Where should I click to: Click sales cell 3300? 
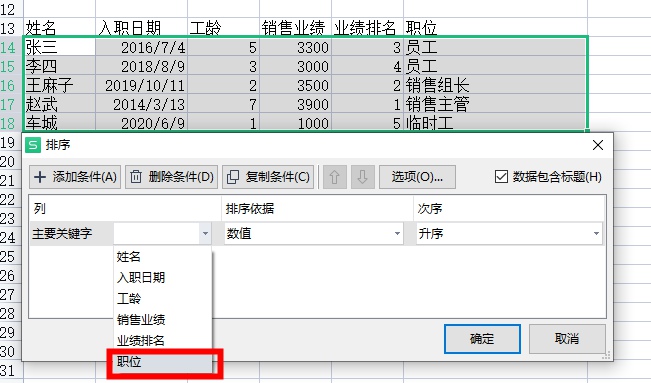click(x=296, y=47)
